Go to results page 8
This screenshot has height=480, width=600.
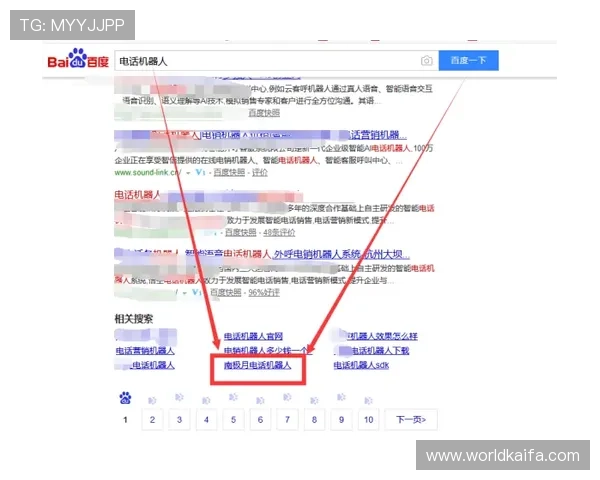tap(314, 420)
